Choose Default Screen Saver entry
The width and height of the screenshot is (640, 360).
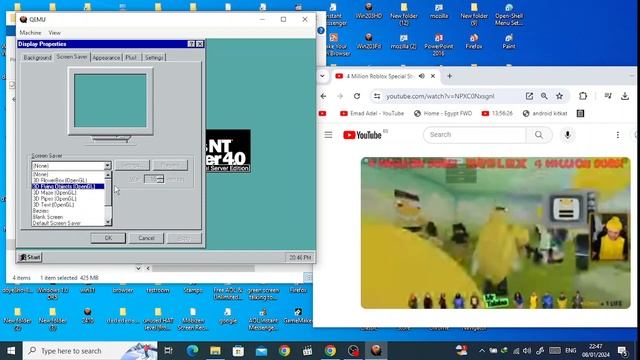[57, 223]
